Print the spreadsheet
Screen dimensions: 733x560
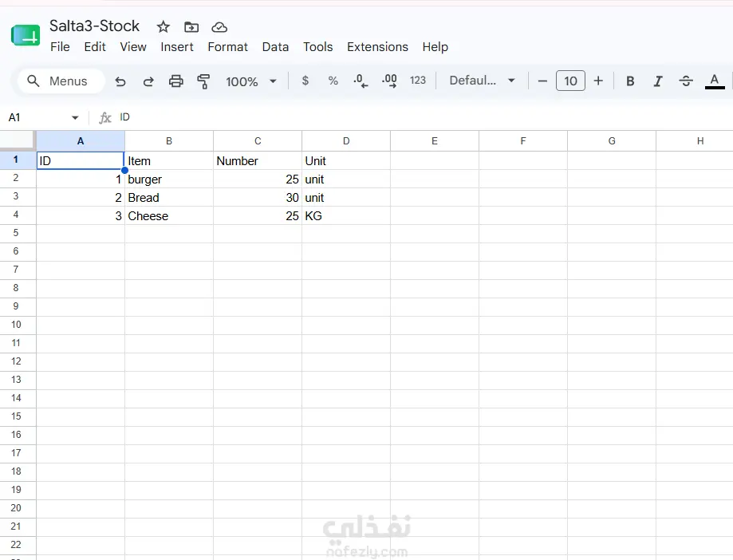[x=175, y=81]
